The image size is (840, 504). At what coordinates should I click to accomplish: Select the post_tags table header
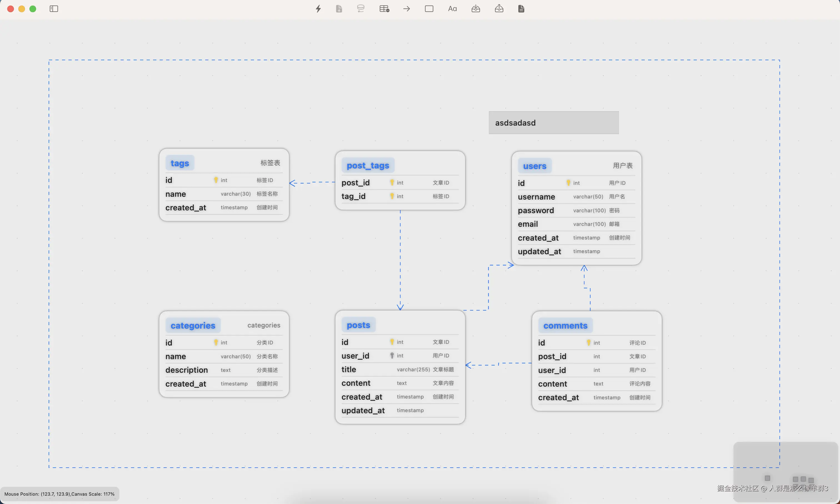pos(368,166)
